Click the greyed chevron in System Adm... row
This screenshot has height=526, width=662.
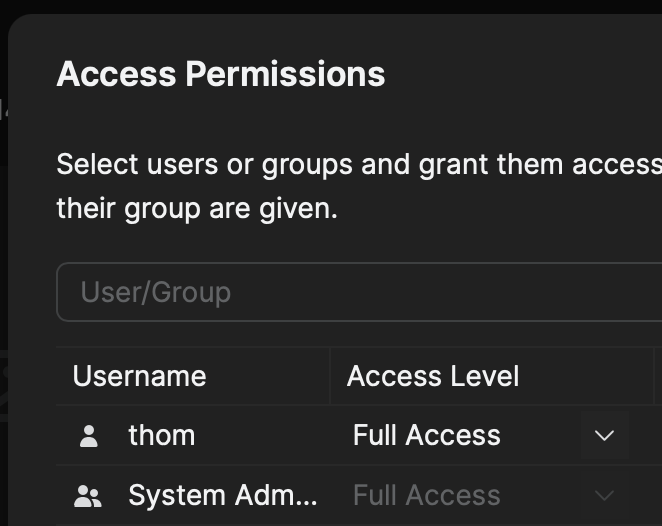pyautogui.click(x=604, y=495)
